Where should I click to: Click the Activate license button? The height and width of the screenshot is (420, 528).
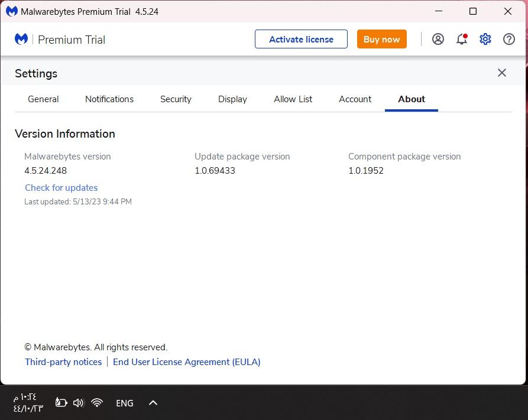point(301,39)
